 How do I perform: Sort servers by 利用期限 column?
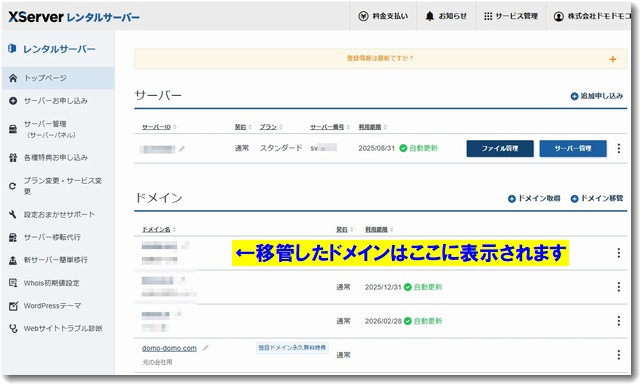tap(373, 127)
